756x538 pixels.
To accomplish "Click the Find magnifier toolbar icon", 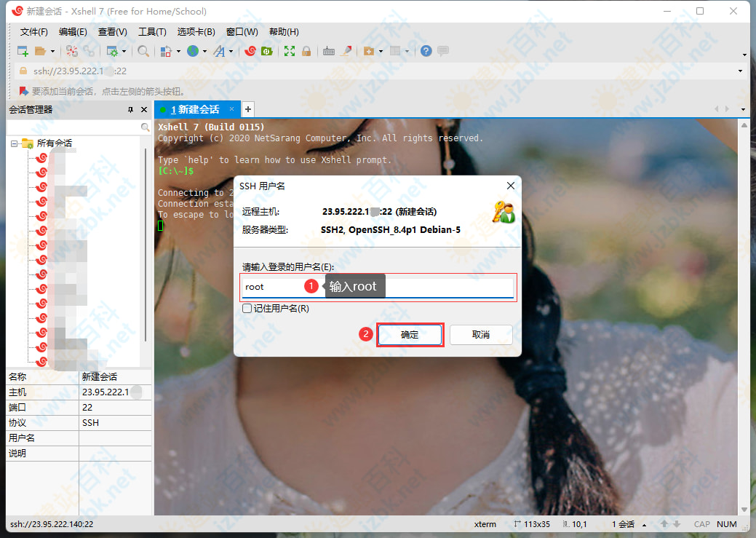I will (x=143, y=51).
